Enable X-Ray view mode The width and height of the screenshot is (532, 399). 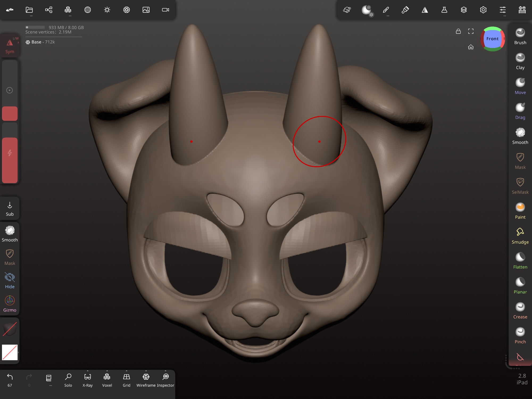click(88, 380)
